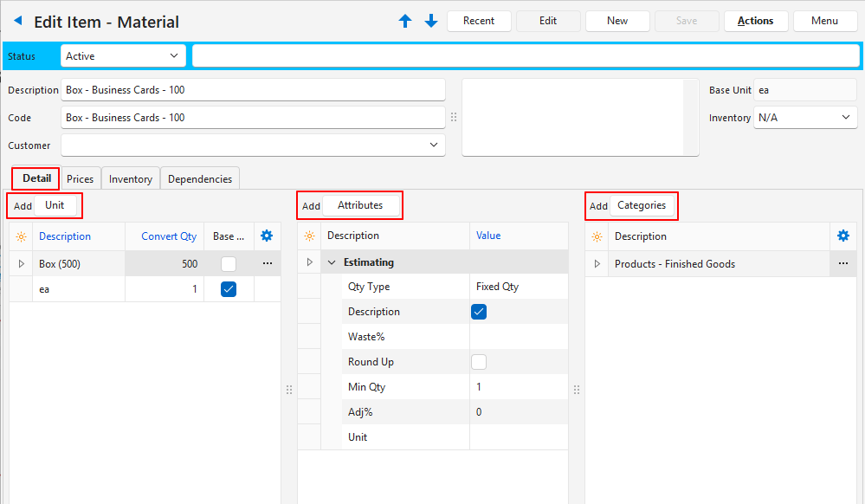Enable the Round Up checkbox

(479, 362)
